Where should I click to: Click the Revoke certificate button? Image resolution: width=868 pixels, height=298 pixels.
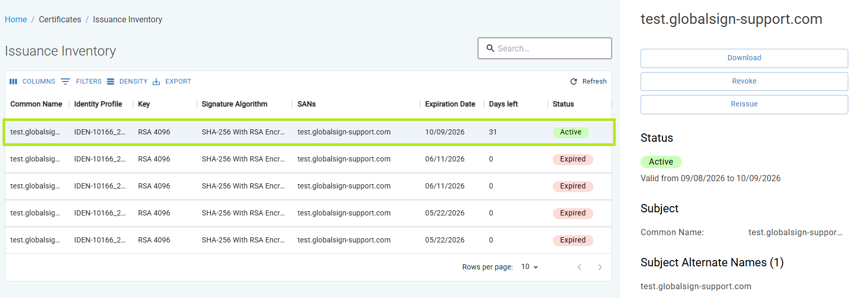coord(744,82)
